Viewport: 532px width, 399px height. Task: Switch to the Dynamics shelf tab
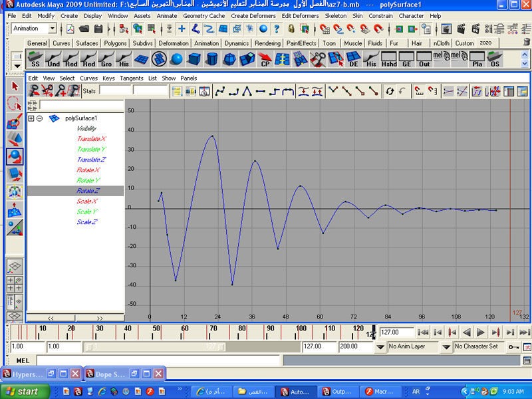(237, 43)
